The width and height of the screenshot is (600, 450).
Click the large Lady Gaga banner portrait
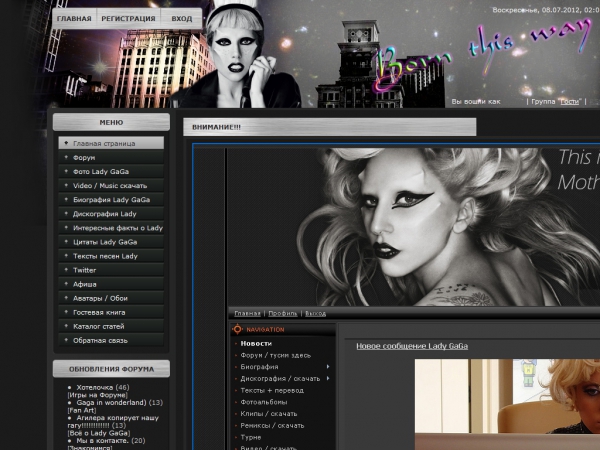click(414, 227)
